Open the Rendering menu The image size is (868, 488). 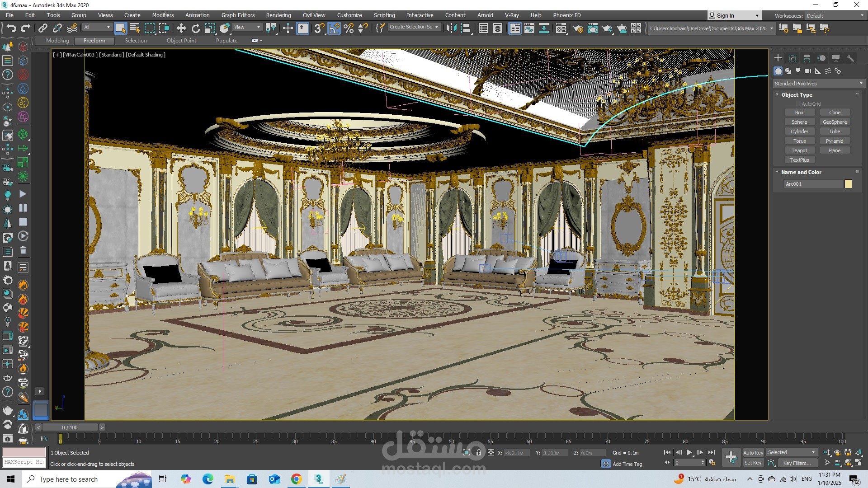278,15
